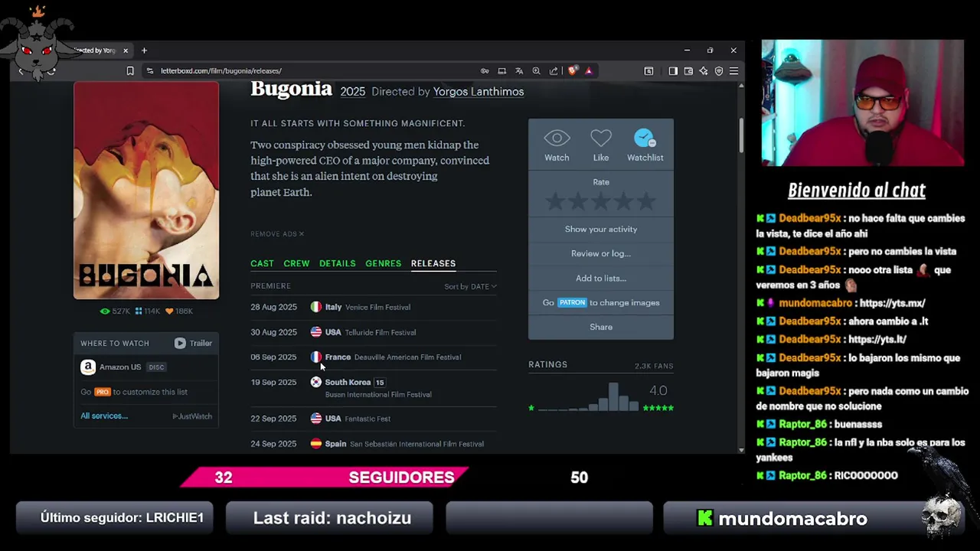Click Venice Film Festival text
980x551 pixels.
tap(377, 307)
